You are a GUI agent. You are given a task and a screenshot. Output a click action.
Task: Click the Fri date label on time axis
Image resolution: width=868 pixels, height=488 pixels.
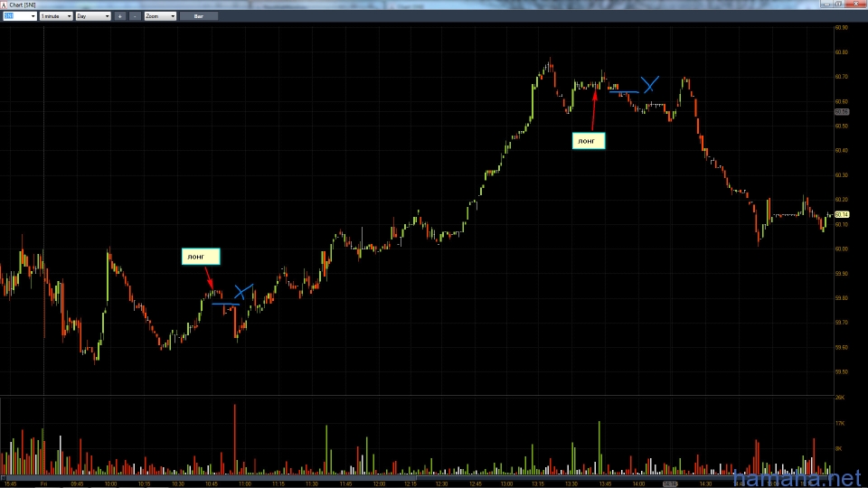click(43, 484)
